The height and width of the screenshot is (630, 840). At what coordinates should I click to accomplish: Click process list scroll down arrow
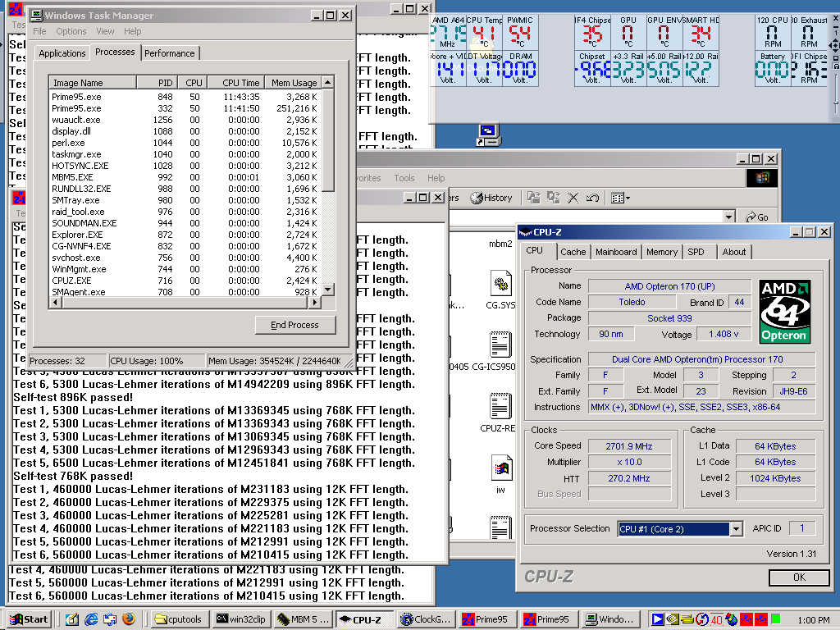328,290
